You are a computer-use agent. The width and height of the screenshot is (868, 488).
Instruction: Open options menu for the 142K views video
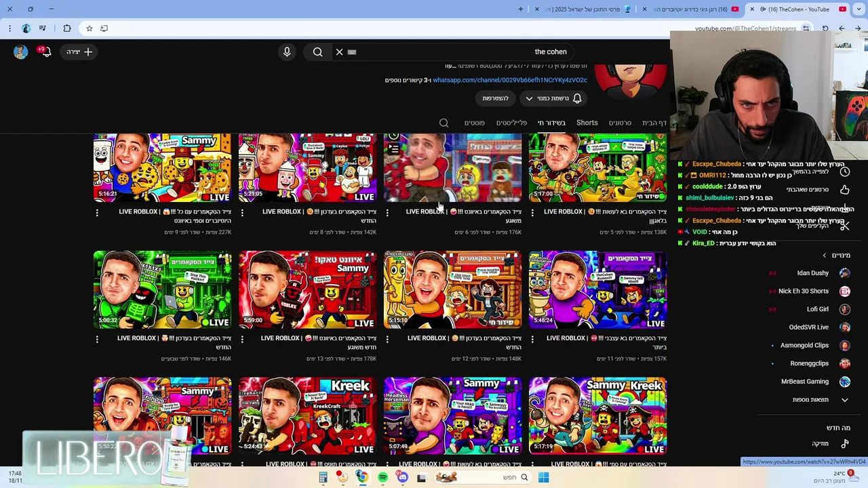coord(242,213)
